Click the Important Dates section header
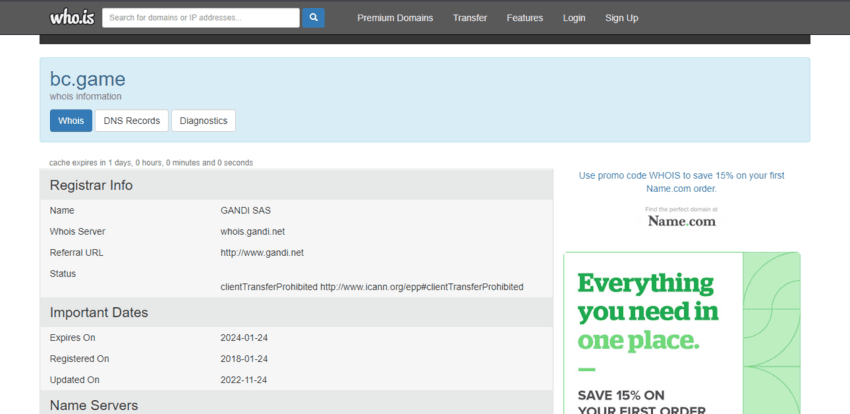This screenshot has height=414, width=850. coord(99,312)
